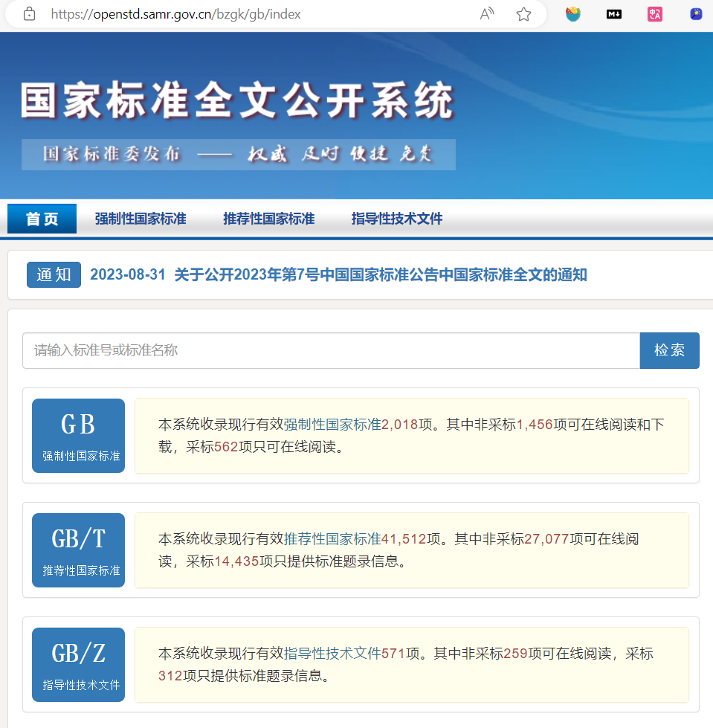Add page to favorites with star icon
This screenshot has width=713, height=728.
pos(523,14)
